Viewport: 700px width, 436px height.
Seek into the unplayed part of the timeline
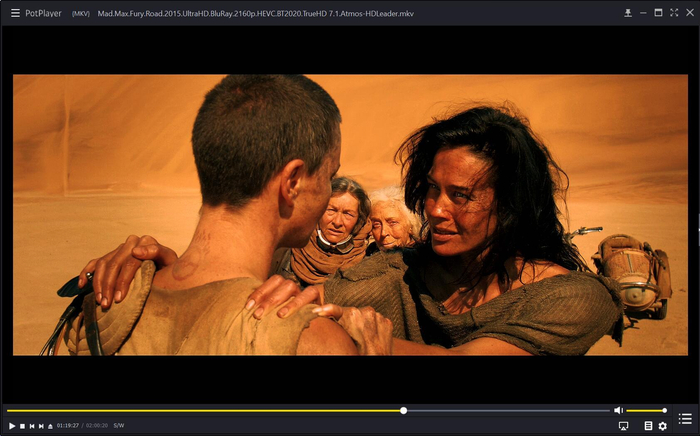(x=508, y=411)
